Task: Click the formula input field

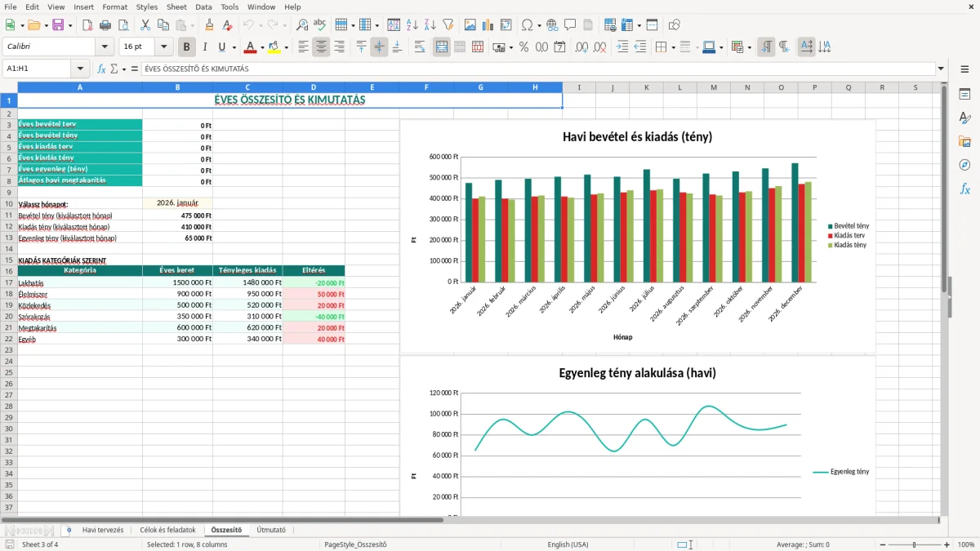Action: [537, 69]
